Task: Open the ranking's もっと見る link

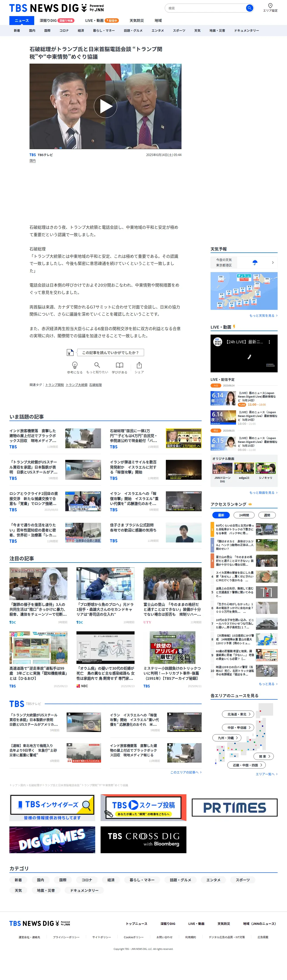Action: coord(268,684)
